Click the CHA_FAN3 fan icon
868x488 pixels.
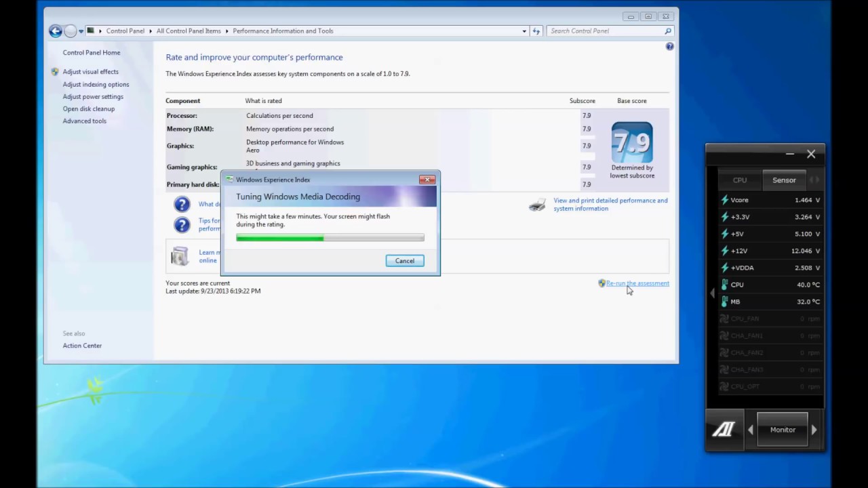click(724, 369)
